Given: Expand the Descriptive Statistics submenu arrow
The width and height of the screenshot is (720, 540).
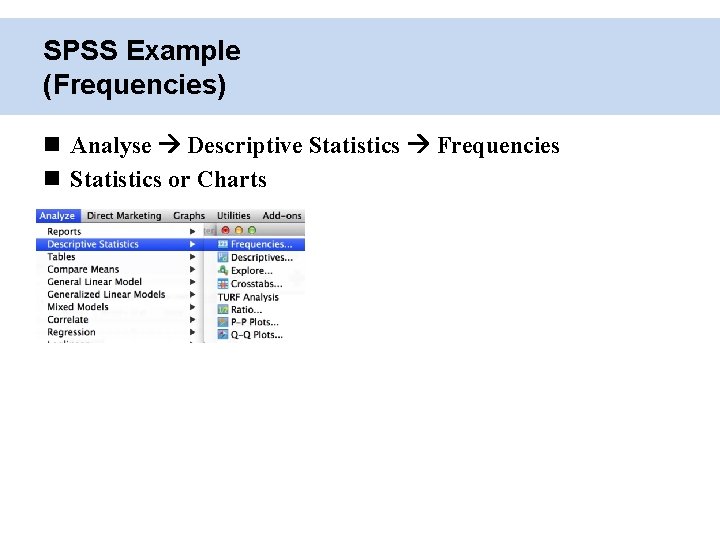Looking at the screenshot, I should point(192,244).
